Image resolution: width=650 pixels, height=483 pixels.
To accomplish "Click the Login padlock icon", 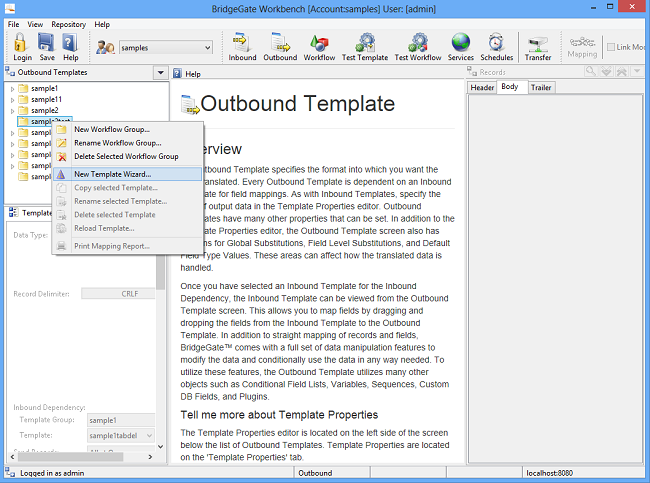I will pyautogui.click(x=20, y=42).
